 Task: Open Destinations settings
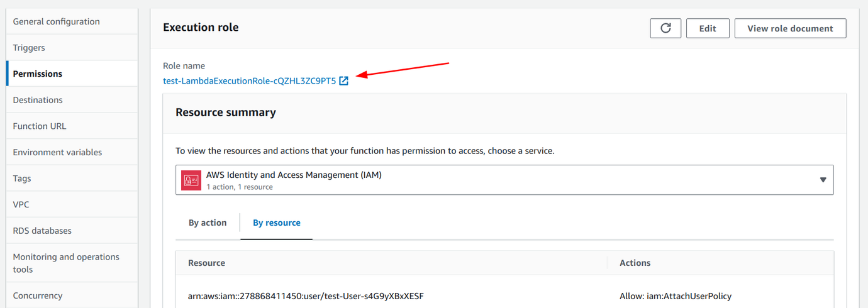click(38, 100)
